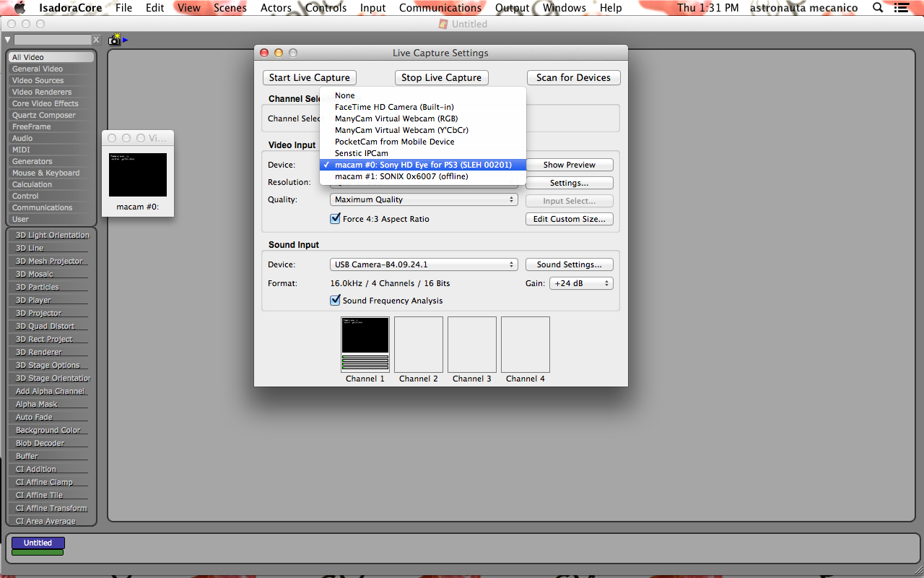Select Mouse & Keyboard category

point(51,173)
